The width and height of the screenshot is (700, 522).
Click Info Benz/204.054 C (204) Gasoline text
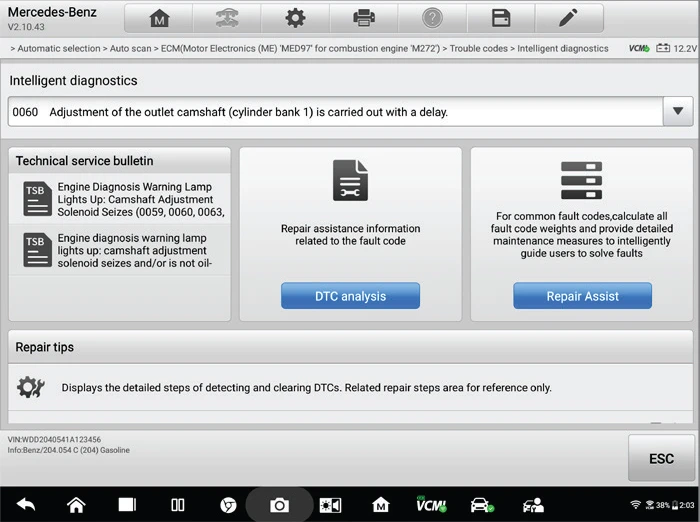[68, 450]
